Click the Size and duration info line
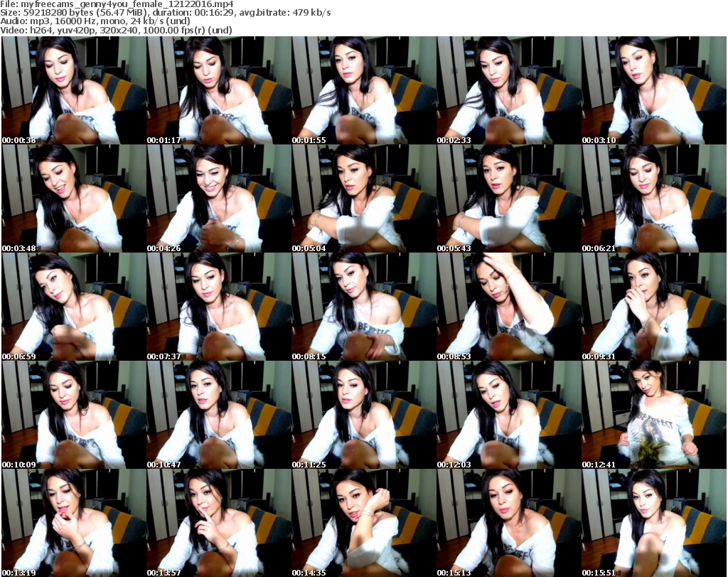This screenshot has width=728, height=577. pos(165,13)
